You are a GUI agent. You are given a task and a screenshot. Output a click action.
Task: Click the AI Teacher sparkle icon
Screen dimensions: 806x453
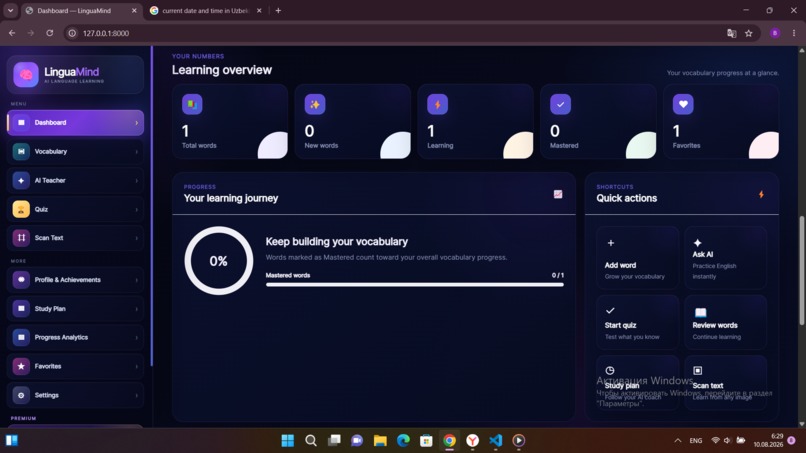pyautogui.click(x=21, y=180)
